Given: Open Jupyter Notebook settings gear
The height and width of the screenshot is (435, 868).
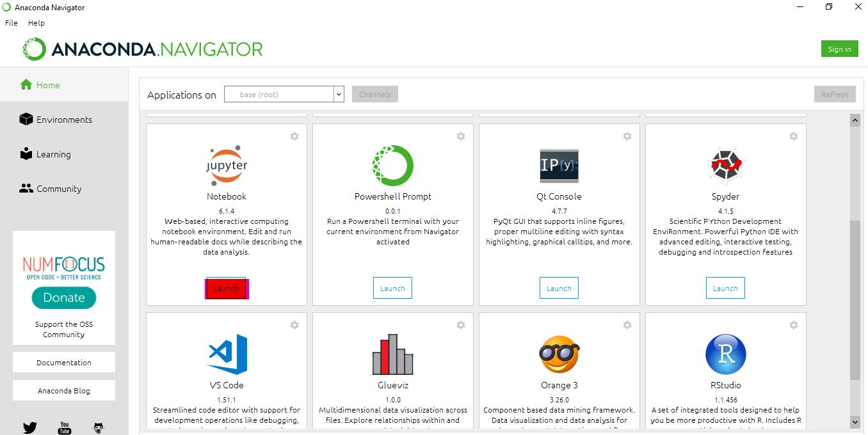Looking at the screenshot, I should pos(294,136).
